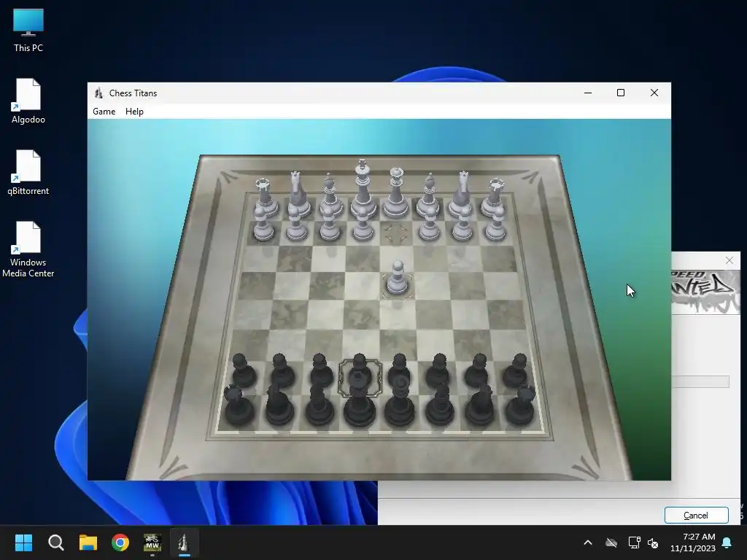
Task: Open the This PC desktop icon
Action: coord(28,31)
